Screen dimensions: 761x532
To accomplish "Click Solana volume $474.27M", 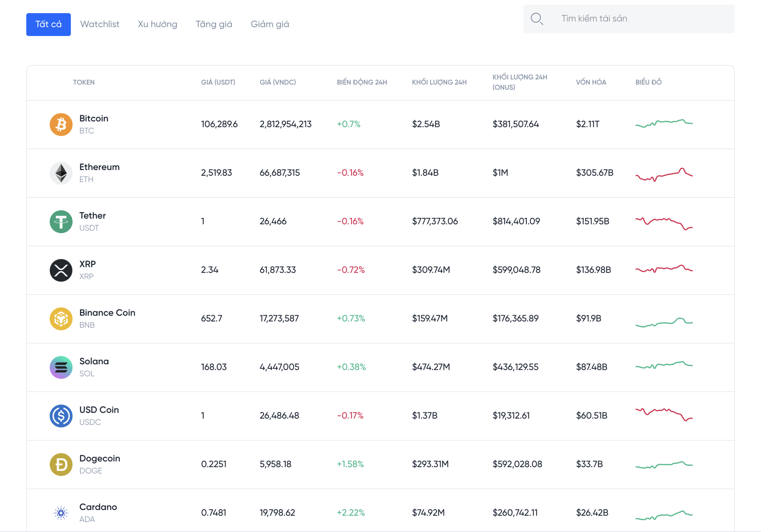I will click(431, 367).
